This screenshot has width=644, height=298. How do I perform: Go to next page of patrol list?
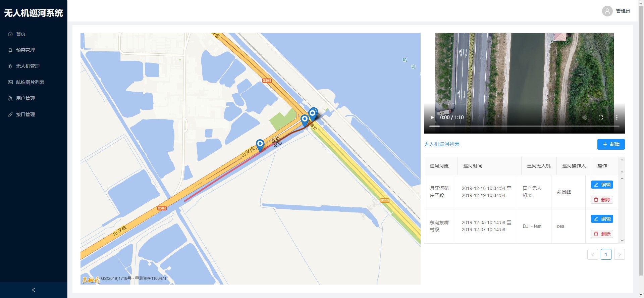click(619, 254)
